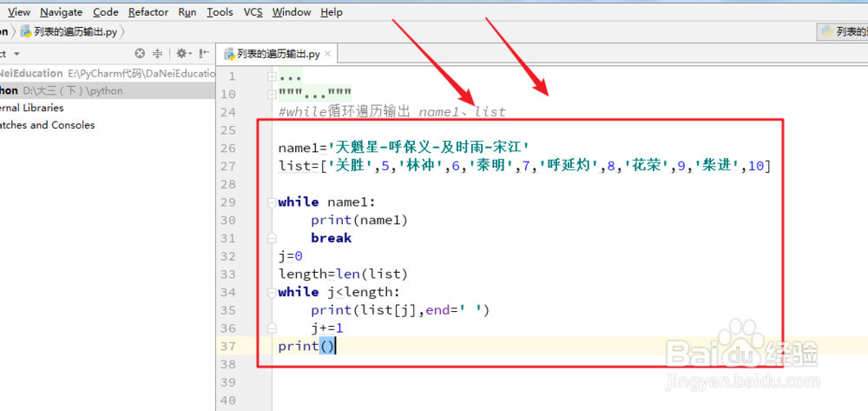Click the fold end marker at line 36
The width and height of the screenshot is (868, 411).
point(272,328)
